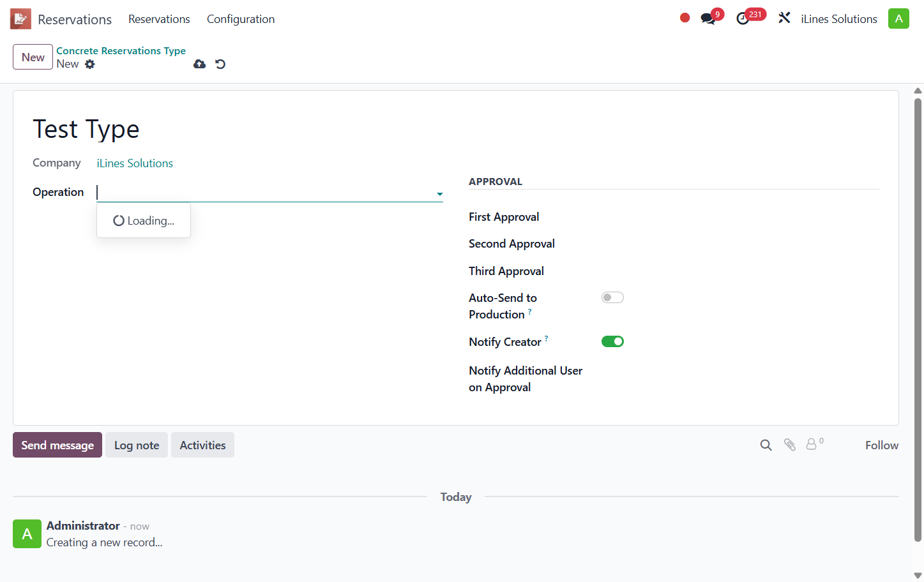Viewport: 924px width, 582px height.
Task: Click the Log note button
Action: pos(137,445)
